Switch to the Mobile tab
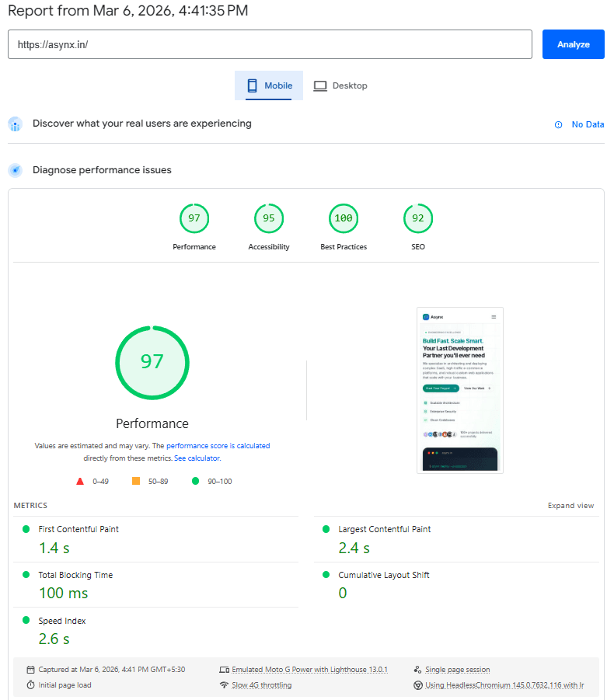The width and height of the screenshot is (614, 700). point(269,85)
